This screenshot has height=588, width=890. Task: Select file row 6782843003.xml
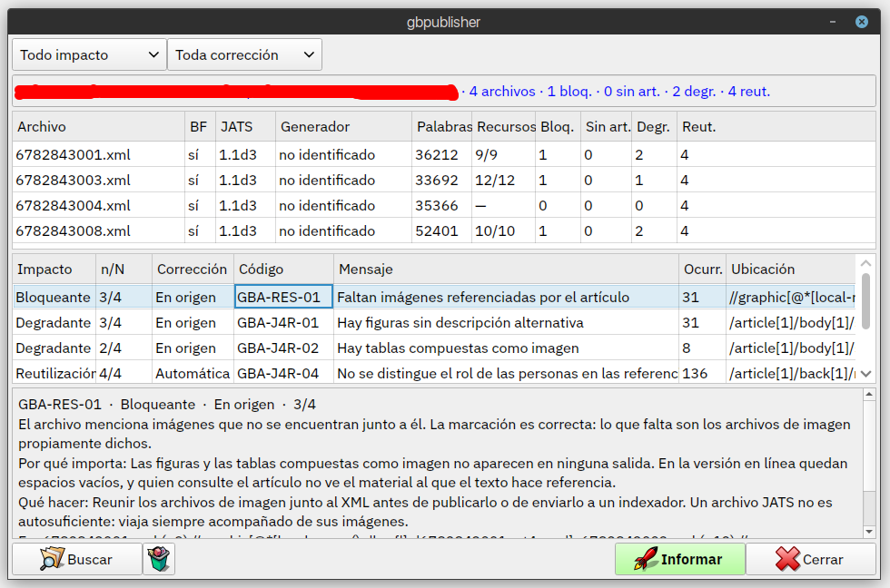(x=444, y=180)
